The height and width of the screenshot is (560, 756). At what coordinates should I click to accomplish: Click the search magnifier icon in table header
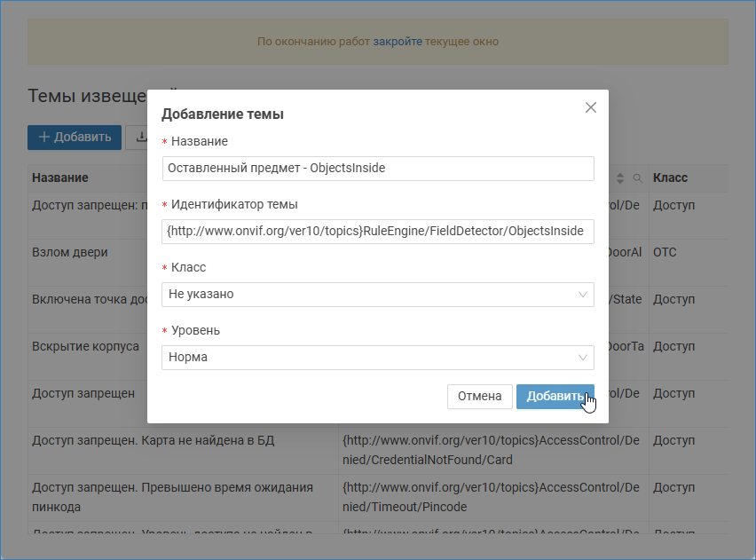tap(636, 178)
